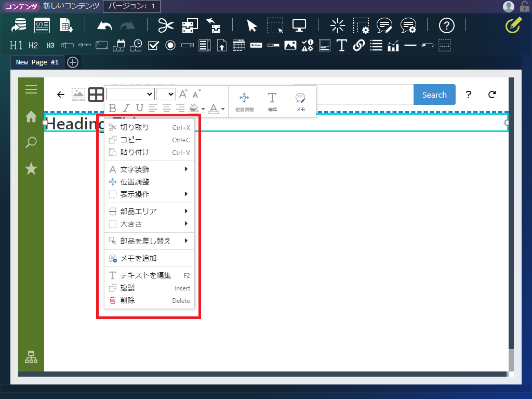Click the home icon in sidebar
The width and height of the screenshot is (532, 399).
tap(31, 117)
